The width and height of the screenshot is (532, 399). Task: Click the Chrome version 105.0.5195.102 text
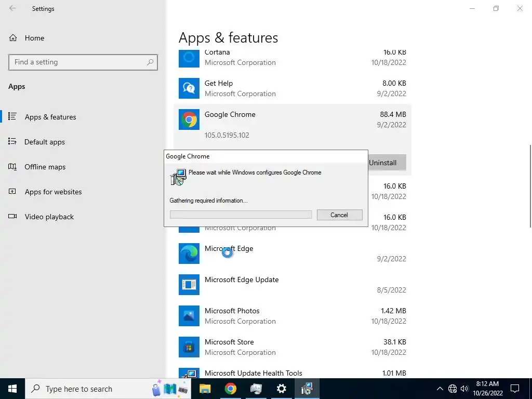coord(227,135)
